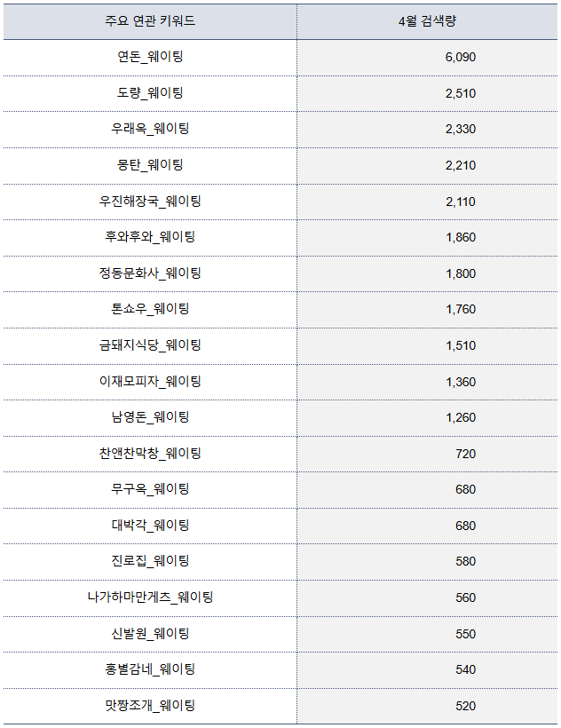
Task: Click the search volume value 6,090
Action: pos(461,57)
